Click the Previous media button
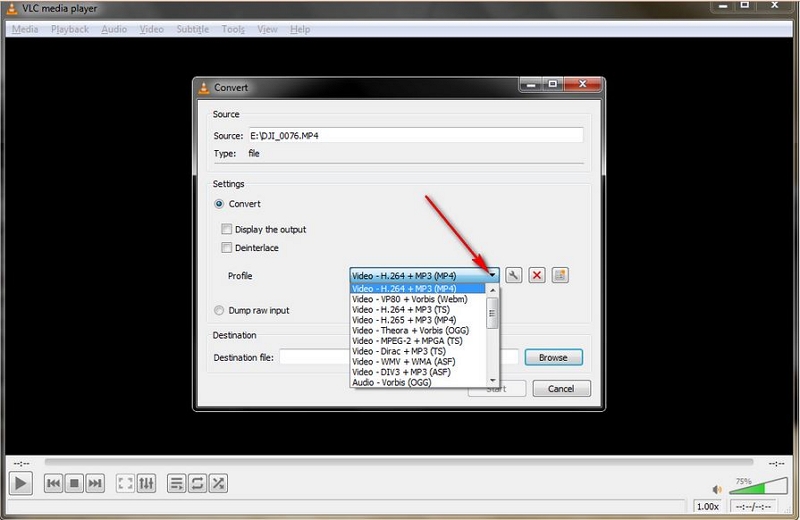This screenshot has height=520, width=800. (x=53, y=483)
